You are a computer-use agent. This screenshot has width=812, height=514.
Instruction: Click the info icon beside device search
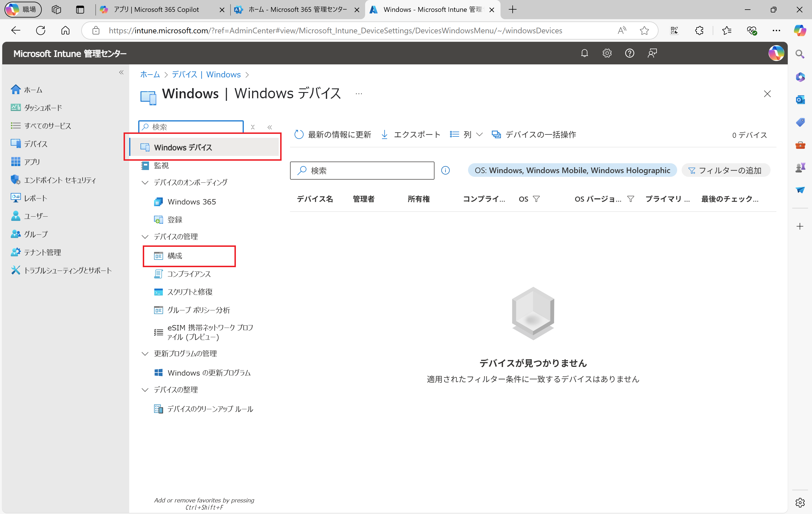[x=445, y=170]
